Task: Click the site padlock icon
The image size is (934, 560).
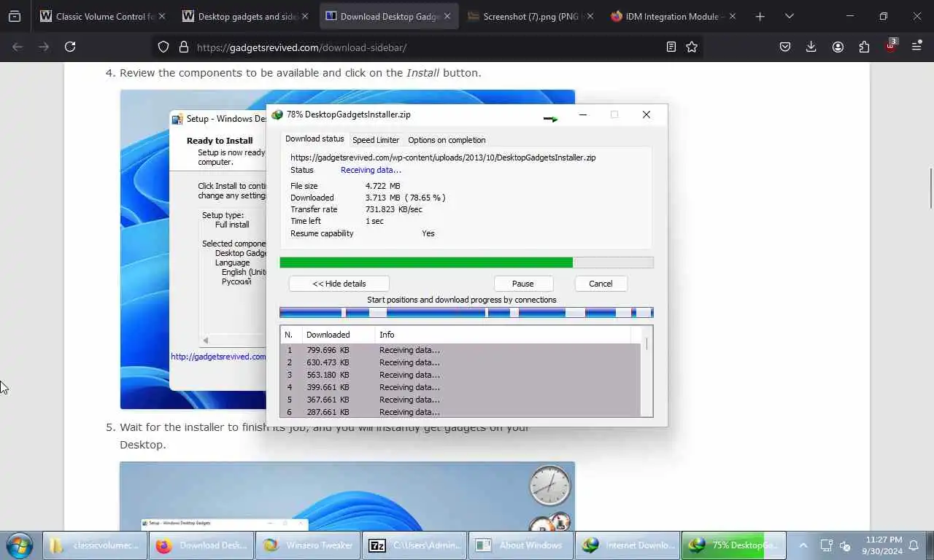Action: 183,47
